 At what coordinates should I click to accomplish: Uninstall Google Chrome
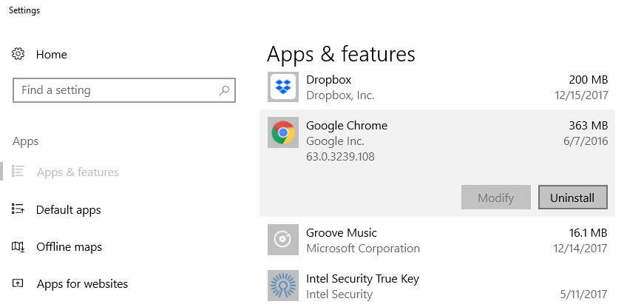tap(572, 198)
